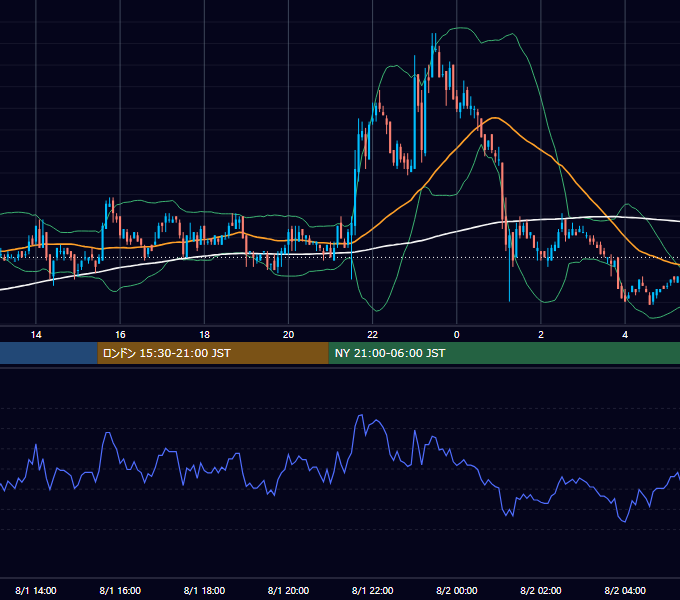Click the 8/2 04:00 time label
The width and height of the screenshot is (680, 600).
tap(625, 590)
